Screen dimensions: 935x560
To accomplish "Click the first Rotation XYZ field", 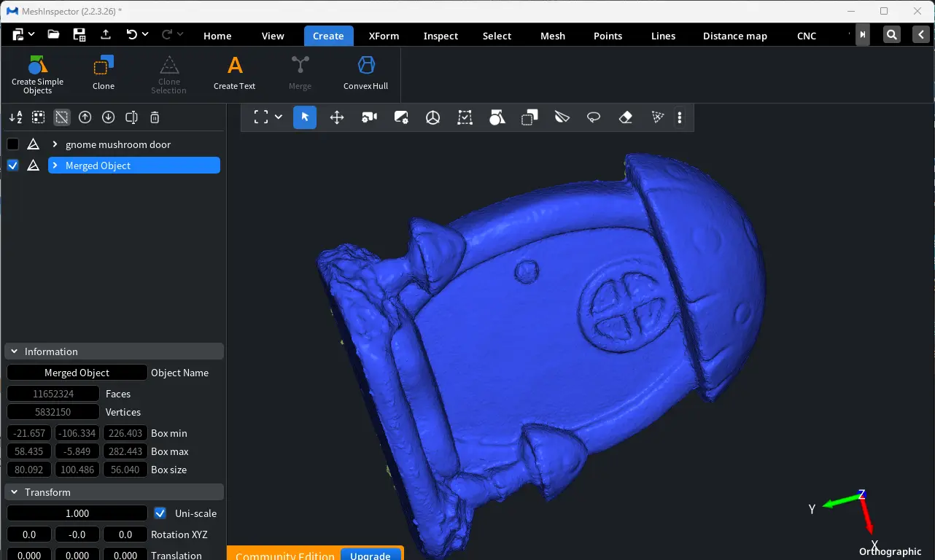I will point(29,534).
